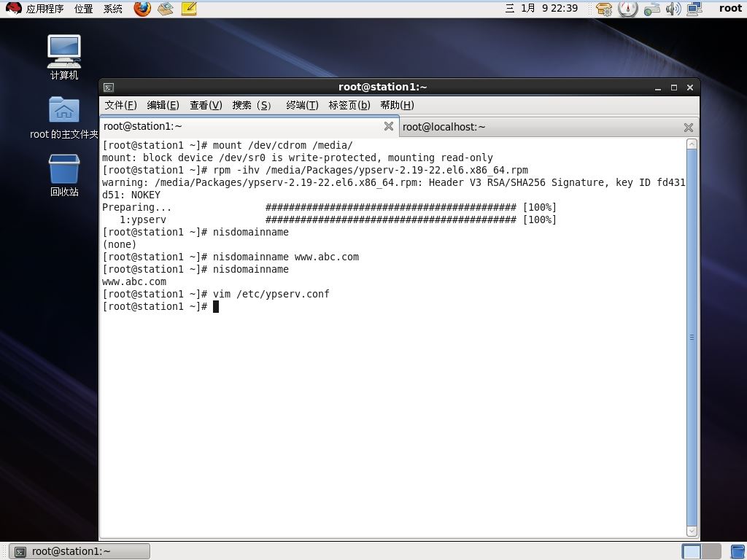
Task: Click the date and time clock in the panel
Action: [x=542, y=8]
